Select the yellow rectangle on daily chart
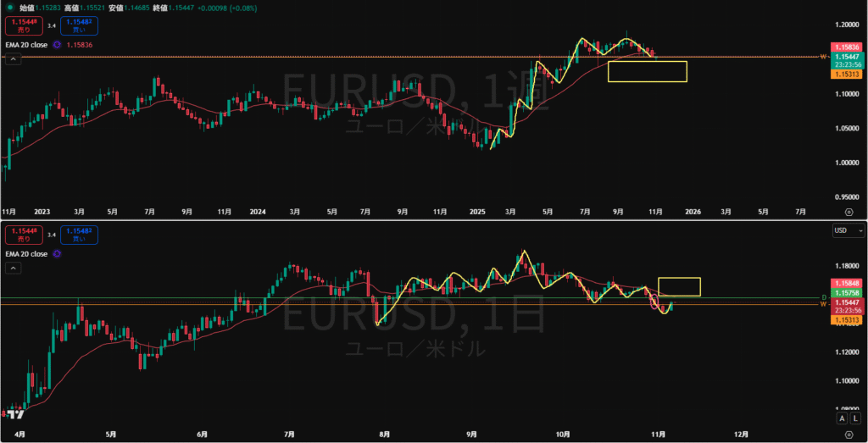Image resolution: width=868 pixels, height=443 pixels. point(679,287)
